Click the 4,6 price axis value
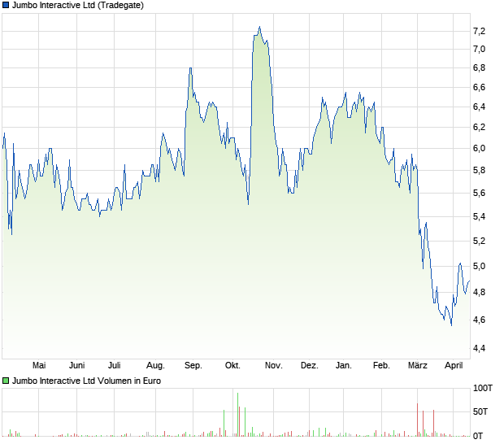Viewport: 504px width, 444px height. point(479,320)
